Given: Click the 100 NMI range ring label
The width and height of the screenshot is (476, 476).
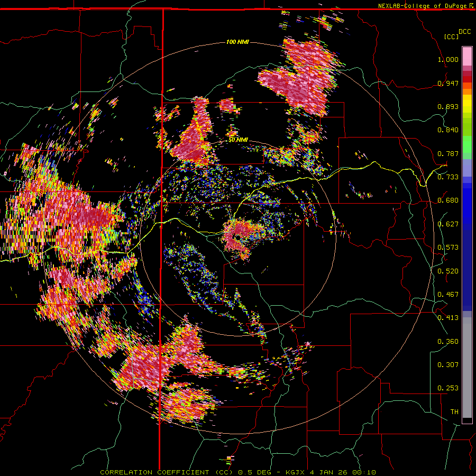Looking at the screenshot, I should [237, 42].
